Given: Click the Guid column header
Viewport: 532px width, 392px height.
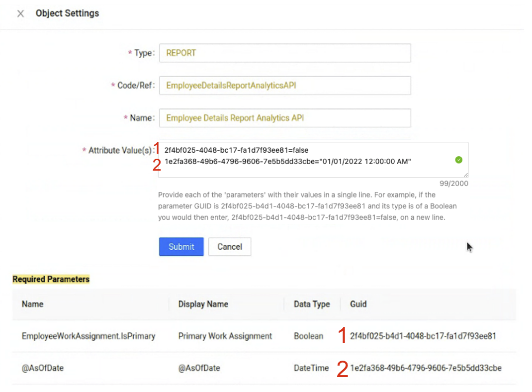Looking at the screenshot, I should click(x=358, y=304).
